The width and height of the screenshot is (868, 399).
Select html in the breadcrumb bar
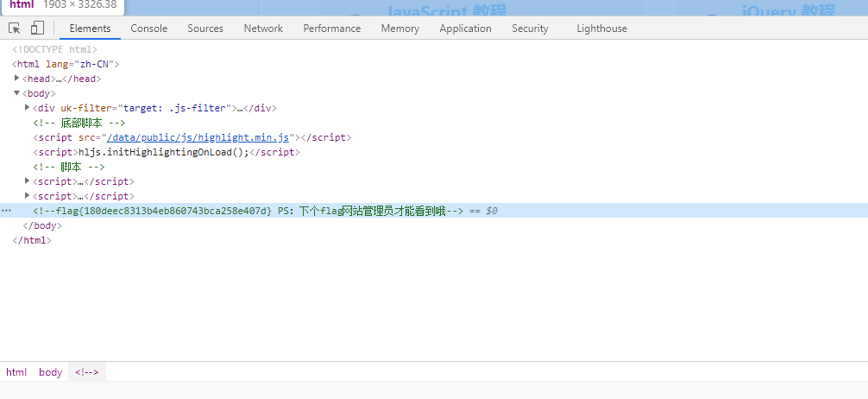coord(16,372)
